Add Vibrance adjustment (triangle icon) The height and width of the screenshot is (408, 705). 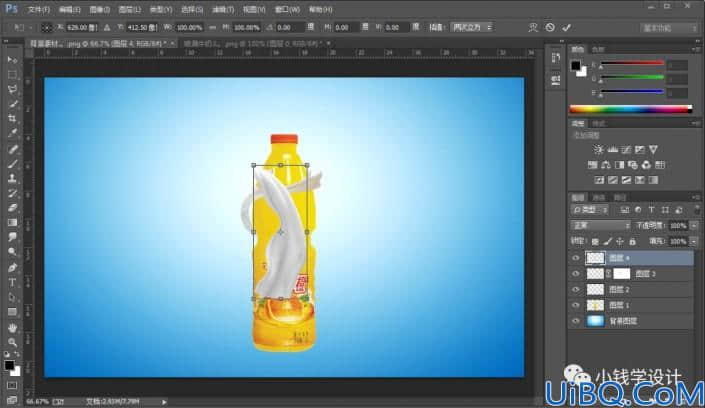pyautogui.click(x=653, y=149)
